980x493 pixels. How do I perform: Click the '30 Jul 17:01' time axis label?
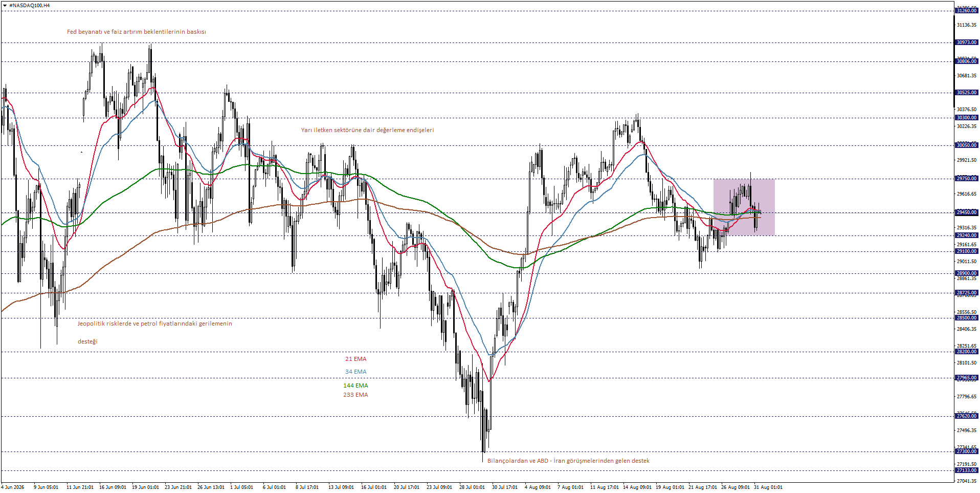tap(505, 487)
